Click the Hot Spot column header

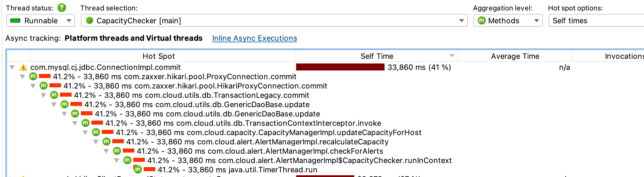159,56
